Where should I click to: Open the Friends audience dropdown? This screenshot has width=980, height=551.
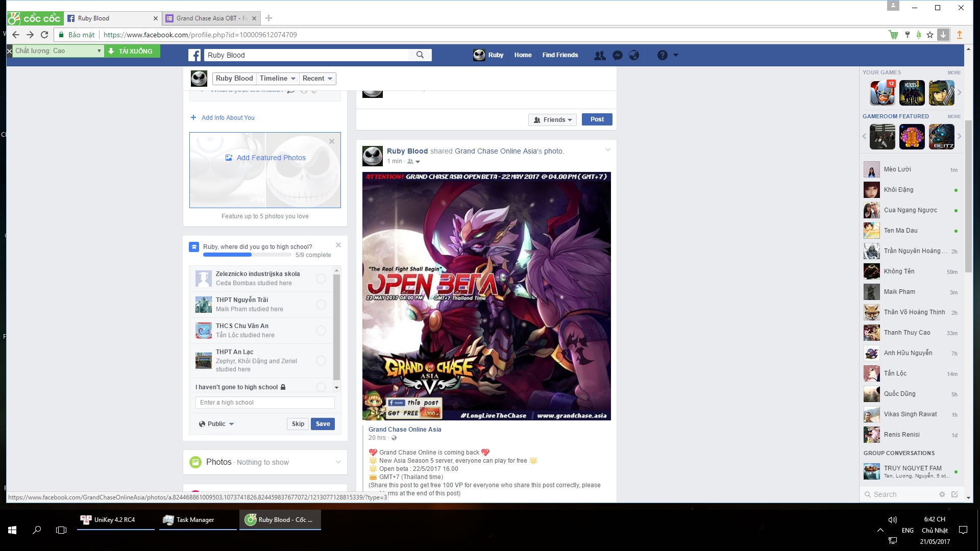click(x=552, y=120)
